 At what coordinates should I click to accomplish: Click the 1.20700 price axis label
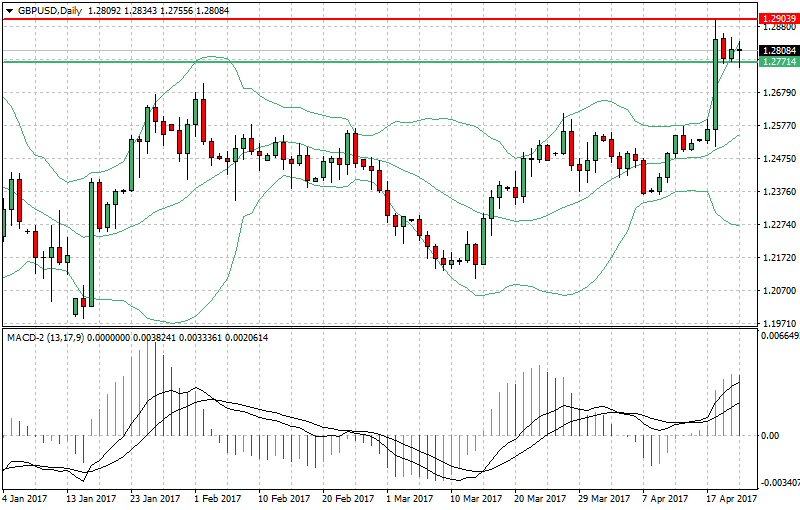tap(778, 291)
